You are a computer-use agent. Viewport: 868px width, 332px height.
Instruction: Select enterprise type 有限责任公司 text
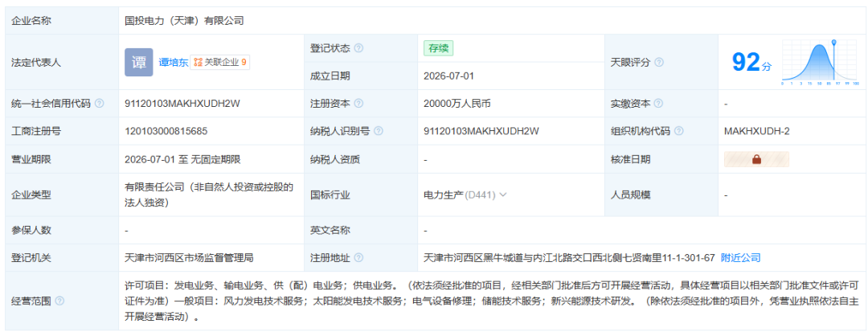click(x=209, y=195)
